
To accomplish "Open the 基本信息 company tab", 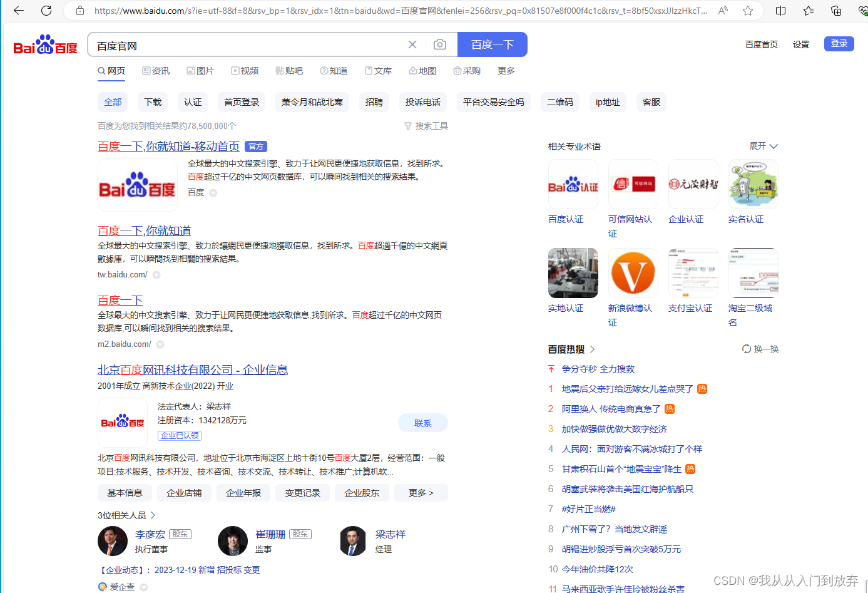I will 125,493.
